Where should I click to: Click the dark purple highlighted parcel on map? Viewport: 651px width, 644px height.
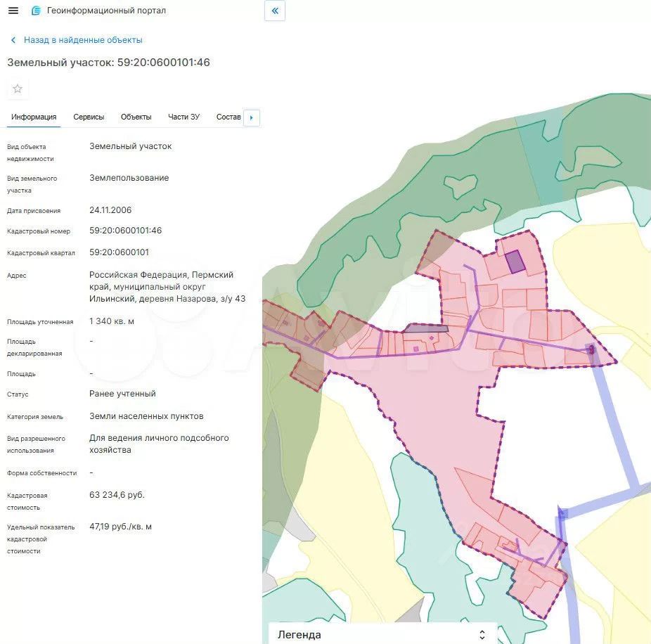coord(515,262)
